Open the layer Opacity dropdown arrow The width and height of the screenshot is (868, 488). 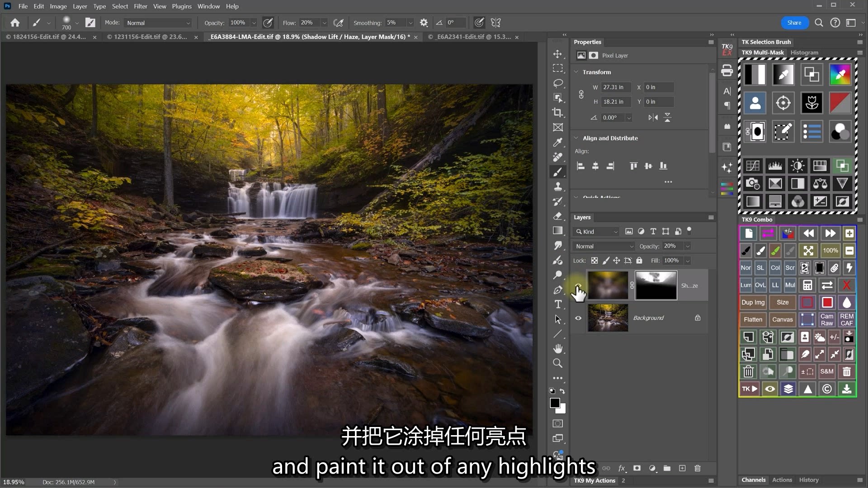688,246
